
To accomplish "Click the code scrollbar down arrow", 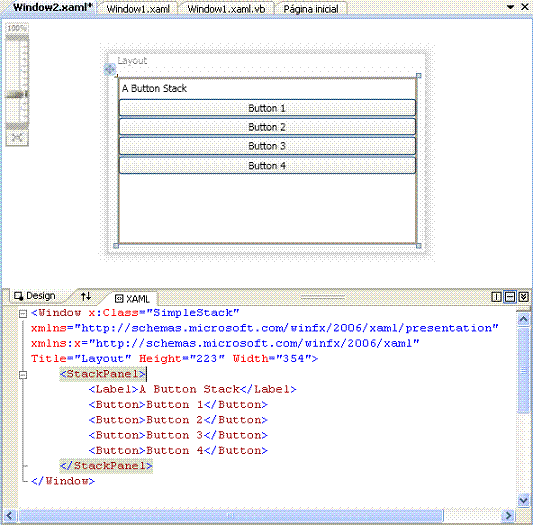I will click(x=523, y=501).
